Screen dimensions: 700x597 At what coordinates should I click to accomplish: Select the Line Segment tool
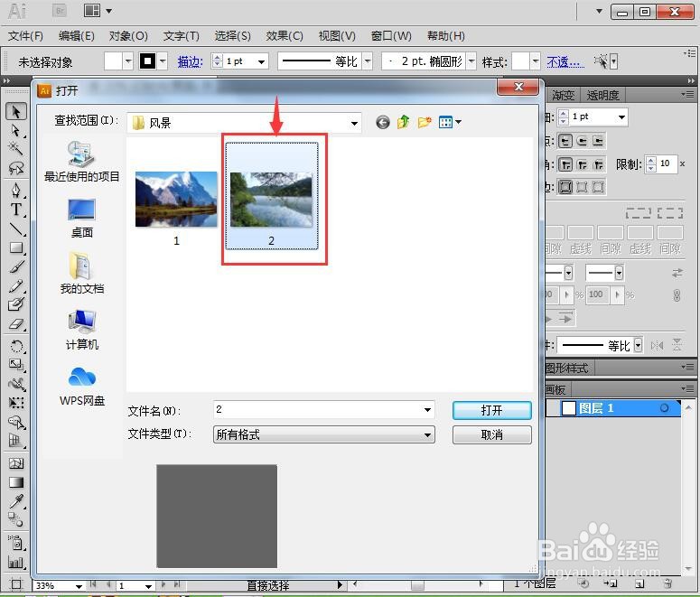16,229
